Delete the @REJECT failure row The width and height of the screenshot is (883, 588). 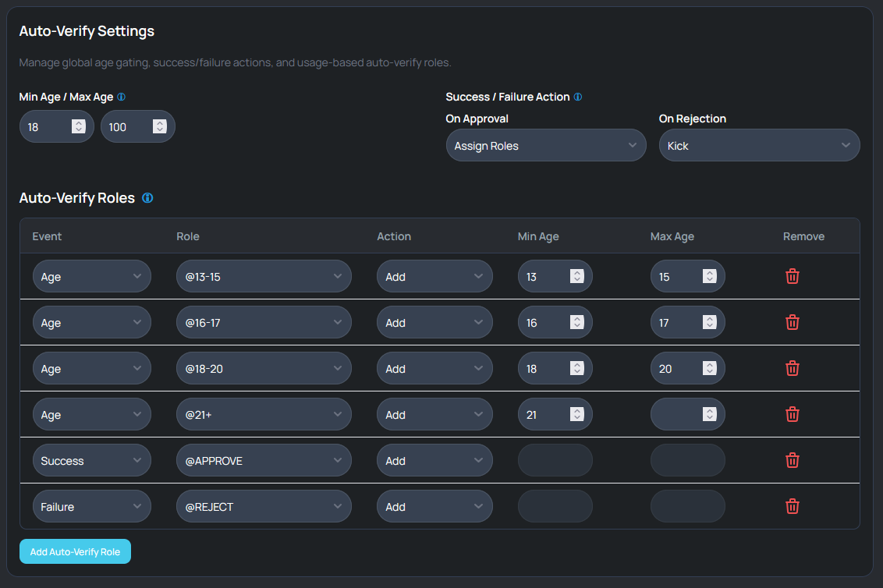coord(792,506)
